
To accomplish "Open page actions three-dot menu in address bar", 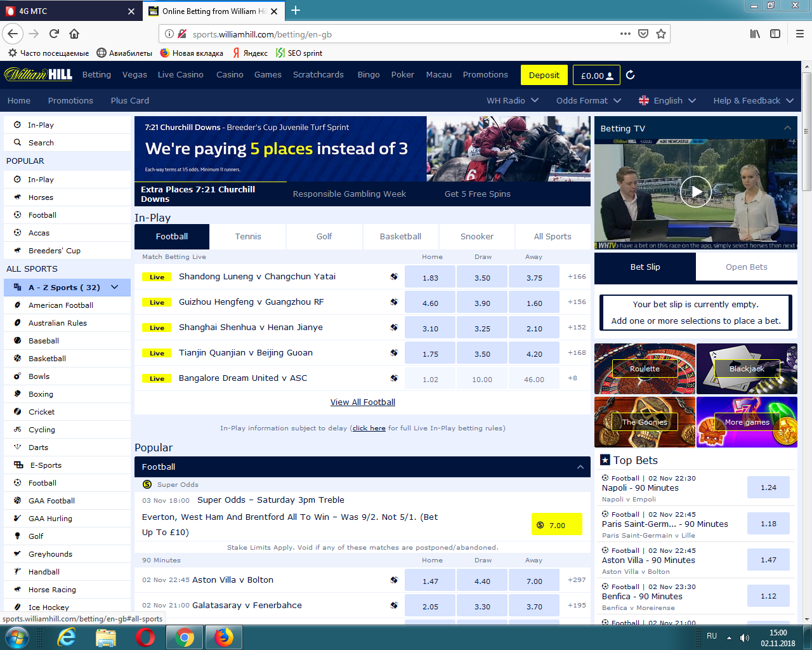I will click(625, 34).
